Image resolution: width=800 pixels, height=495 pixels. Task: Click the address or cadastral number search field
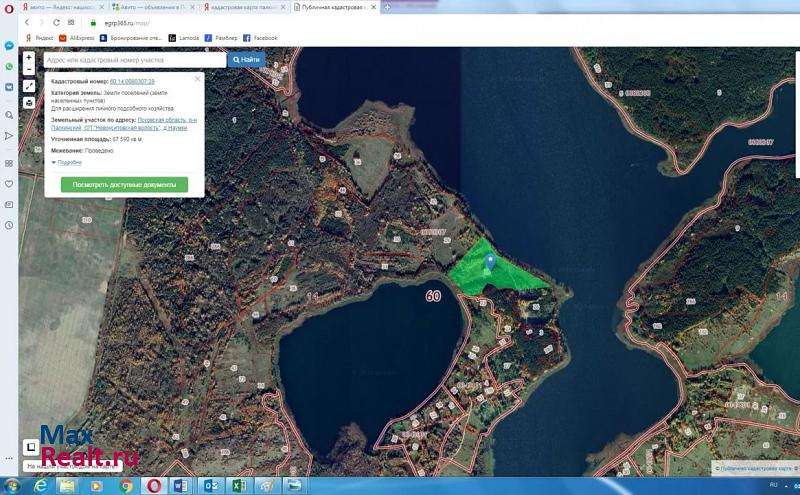coord(135,60)
